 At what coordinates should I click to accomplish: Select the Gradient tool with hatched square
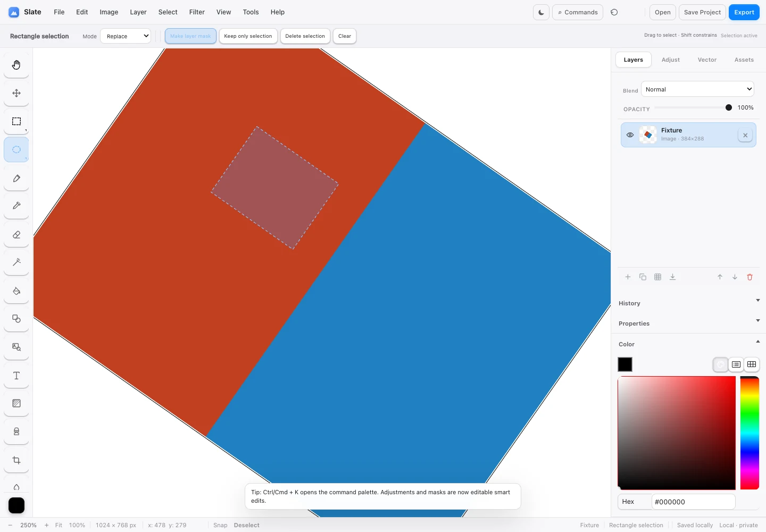click(x=16, y=403)
